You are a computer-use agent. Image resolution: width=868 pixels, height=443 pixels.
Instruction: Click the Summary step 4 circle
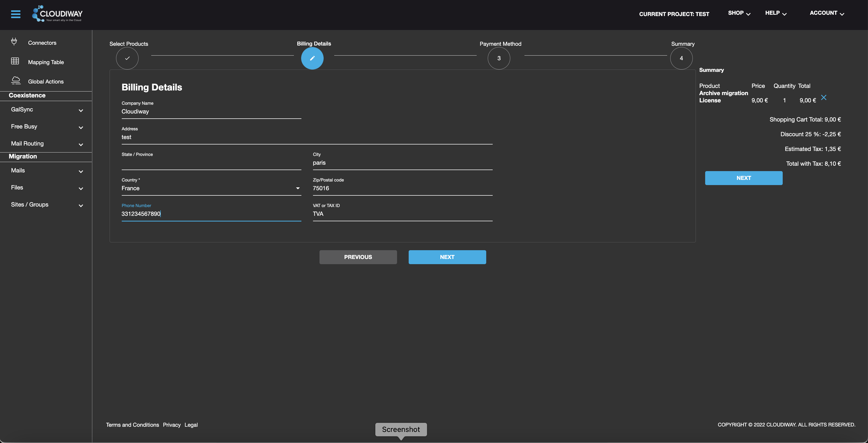click(x=681, y=58)
